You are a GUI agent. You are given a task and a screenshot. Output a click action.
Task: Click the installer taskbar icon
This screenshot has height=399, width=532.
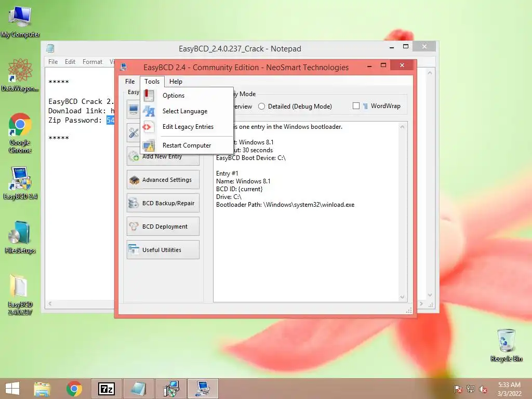pyautogui.click(x=171, y=389)
